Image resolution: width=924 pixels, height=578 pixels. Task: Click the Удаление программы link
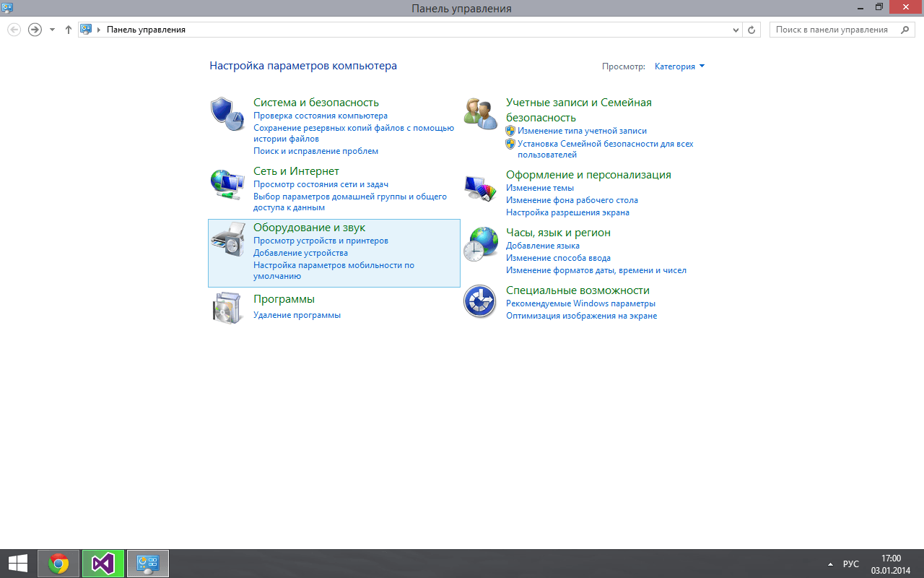pos(297,315)
